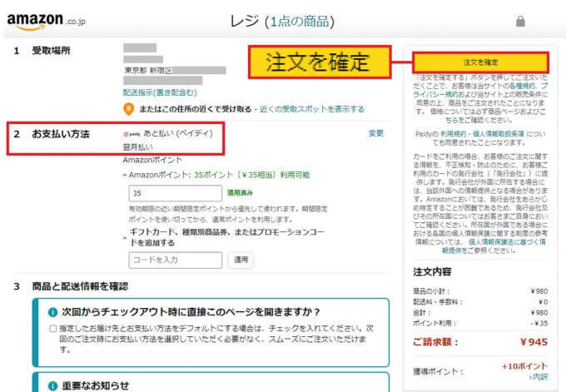Click the 注文内容 heading
566x392 pixels.
pyautogui.click(x=432, y=272)
